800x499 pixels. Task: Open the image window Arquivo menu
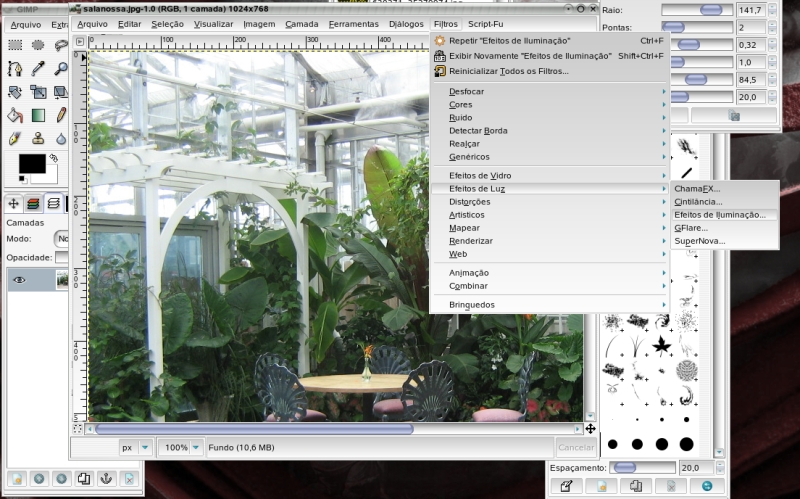click(x=92, y=24)
